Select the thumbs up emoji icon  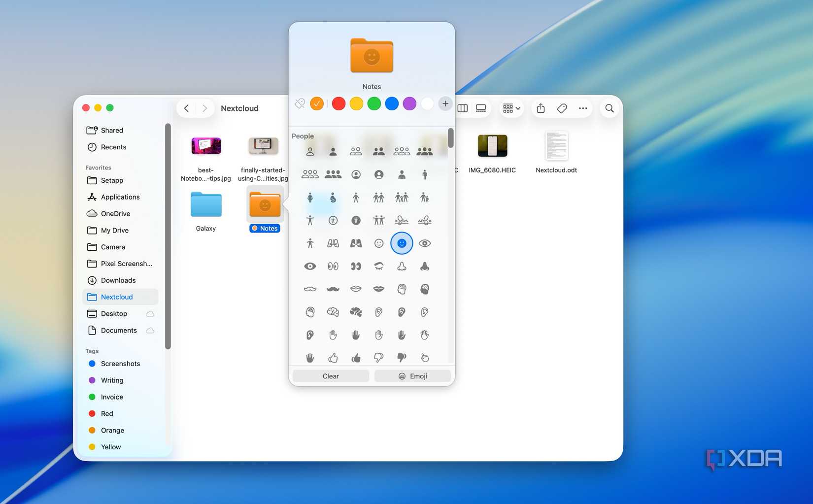pos(333,358)
